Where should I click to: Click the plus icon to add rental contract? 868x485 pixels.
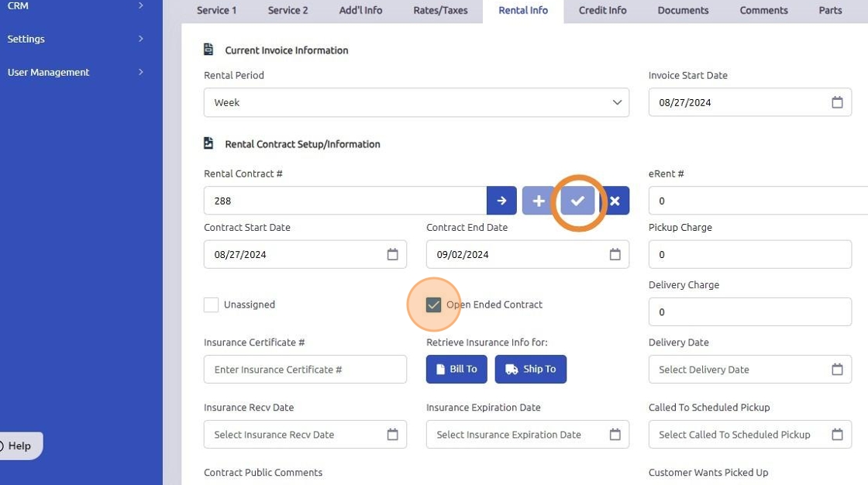(x=539, y=201)
